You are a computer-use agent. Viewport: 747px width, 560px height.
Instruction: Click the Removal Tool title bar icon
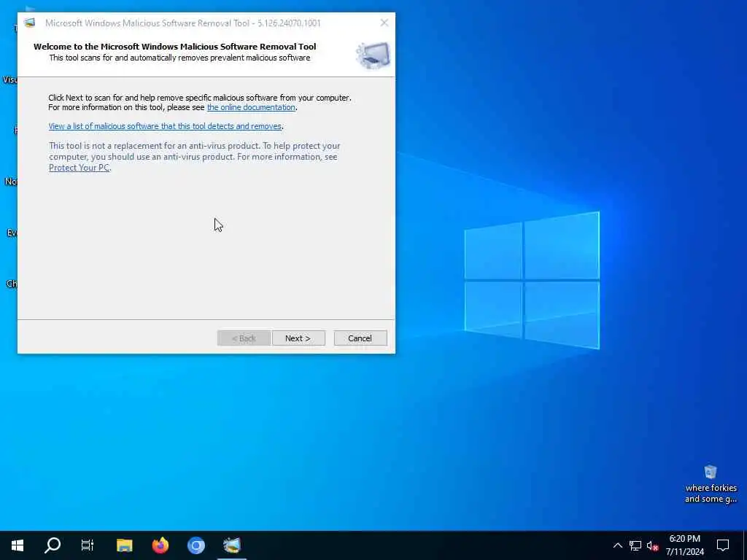[30, 23]
